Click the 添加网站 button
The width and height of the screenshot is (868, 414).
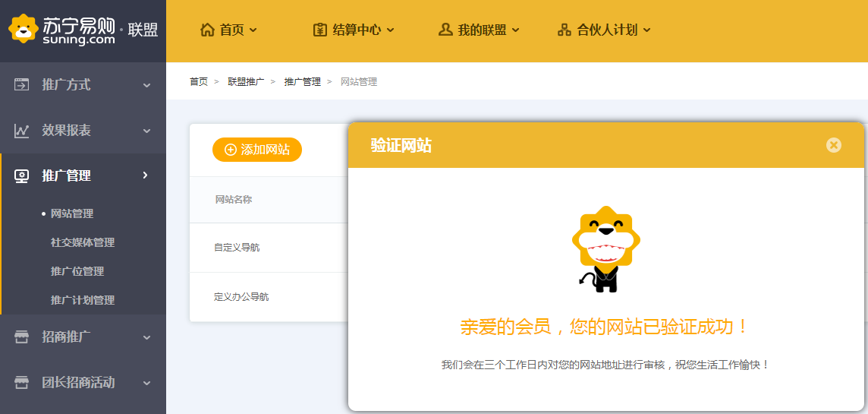[257, 150]
